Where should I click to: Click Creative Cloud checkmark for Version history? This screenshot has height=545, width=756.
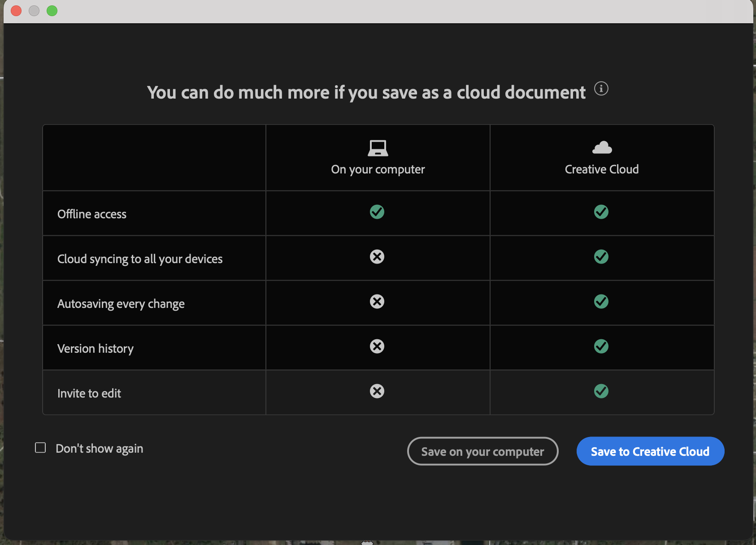point(601,346)
